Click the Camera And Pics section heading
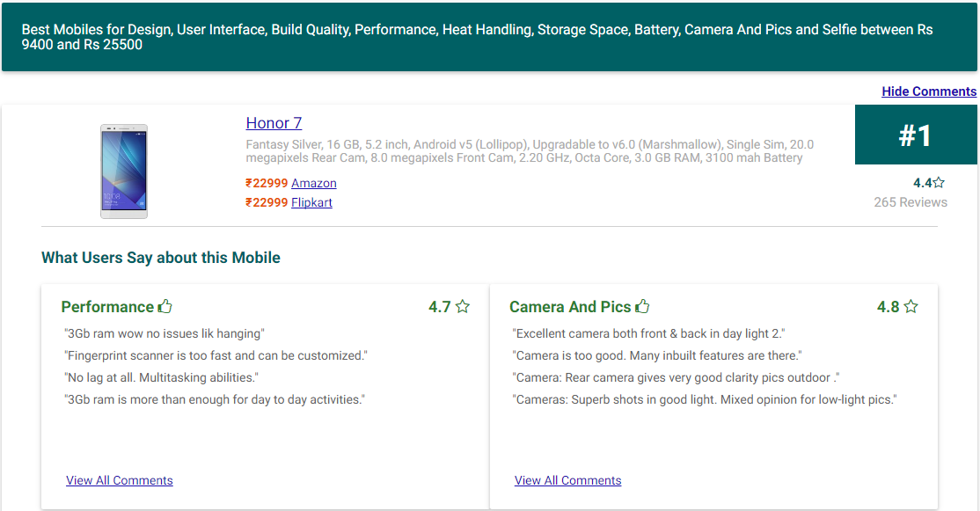This screenshot has height=511, width=980. [570, 307]
